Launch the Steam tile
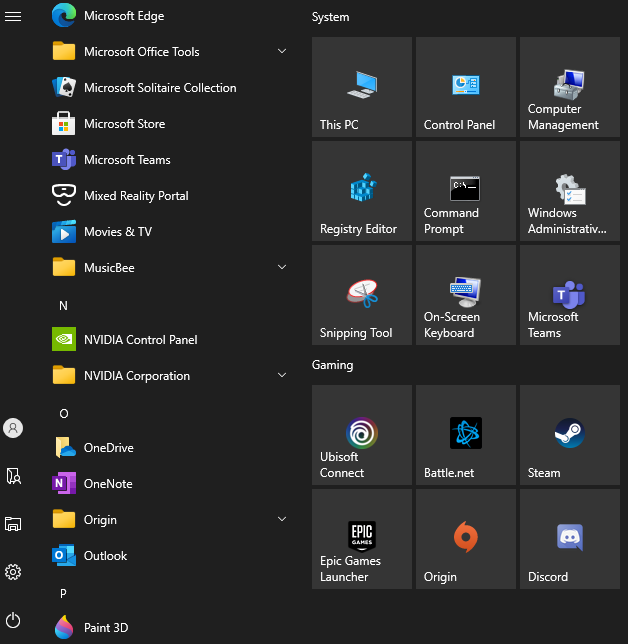 coord(570,435)
